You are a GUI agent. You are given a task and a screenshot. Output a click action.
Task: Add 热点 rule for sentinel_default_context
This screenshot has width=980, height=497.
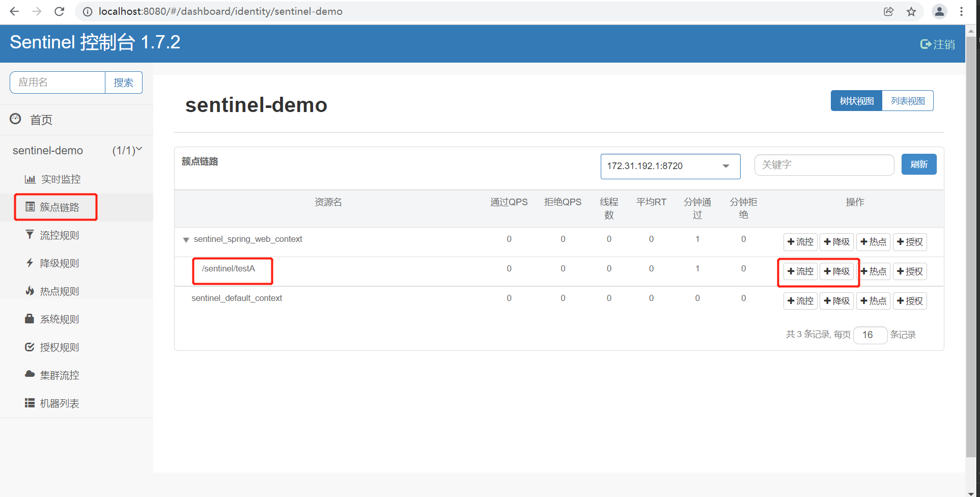(874, 301)
